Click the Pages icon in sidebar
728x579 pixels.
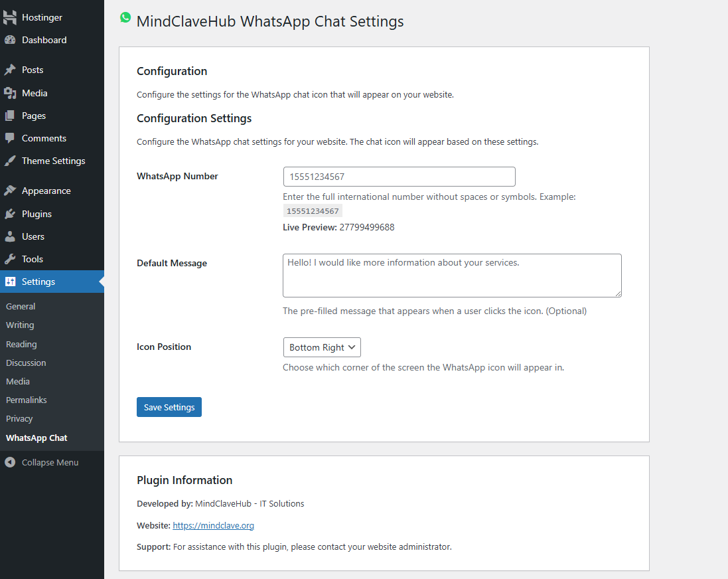point(10,116)
